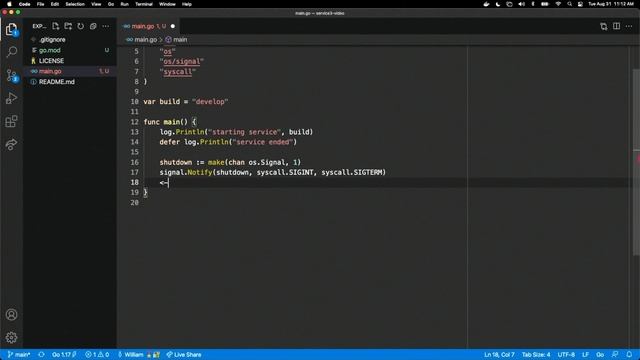Open the main* git branch picker

pos(19,355)
